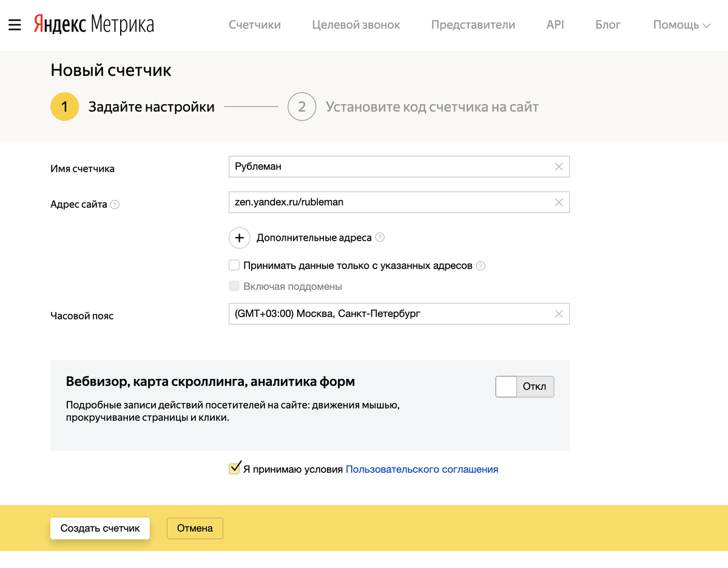Click the Яндекс Метрика logo

pyautogui.click(x=94, y=25)
